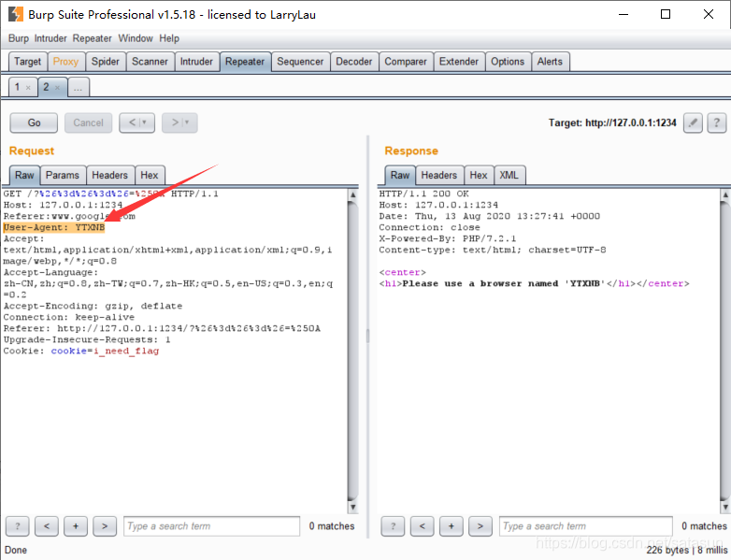731x560 pixels.
Task: Click the highlighted User-Agent: YTXNB line
Action: tap(54, 227)
